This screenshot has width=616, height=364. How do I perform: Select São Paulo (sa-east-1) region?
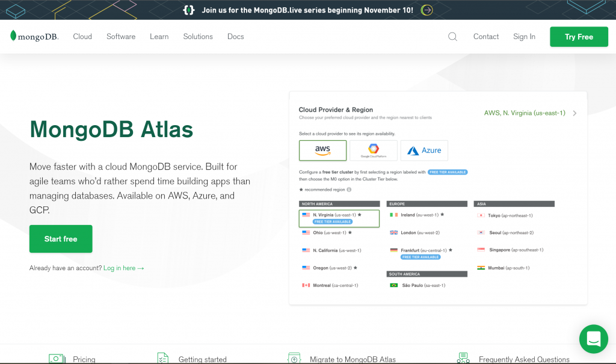coord(417,285)
